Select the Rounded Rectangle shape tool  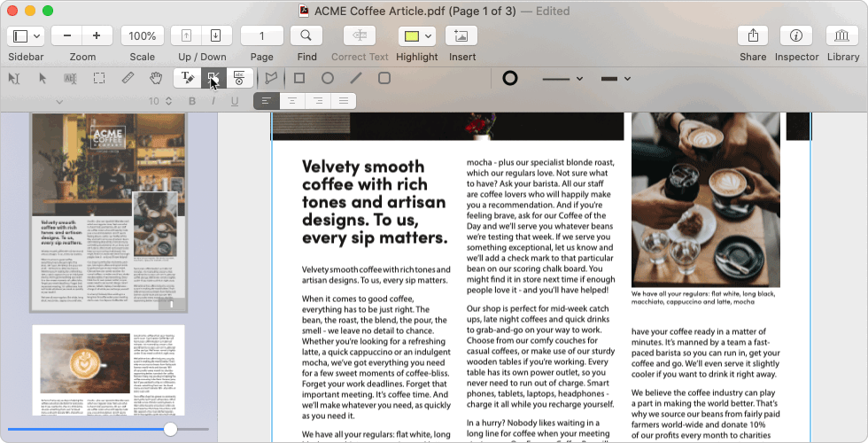tap(384, 79)
